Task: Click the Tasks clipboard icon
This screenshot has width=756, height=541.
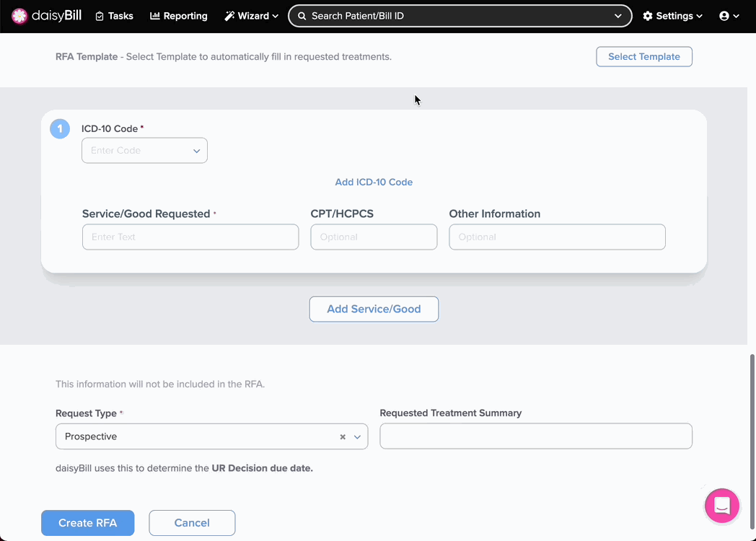Action: [x=100, y=16]
